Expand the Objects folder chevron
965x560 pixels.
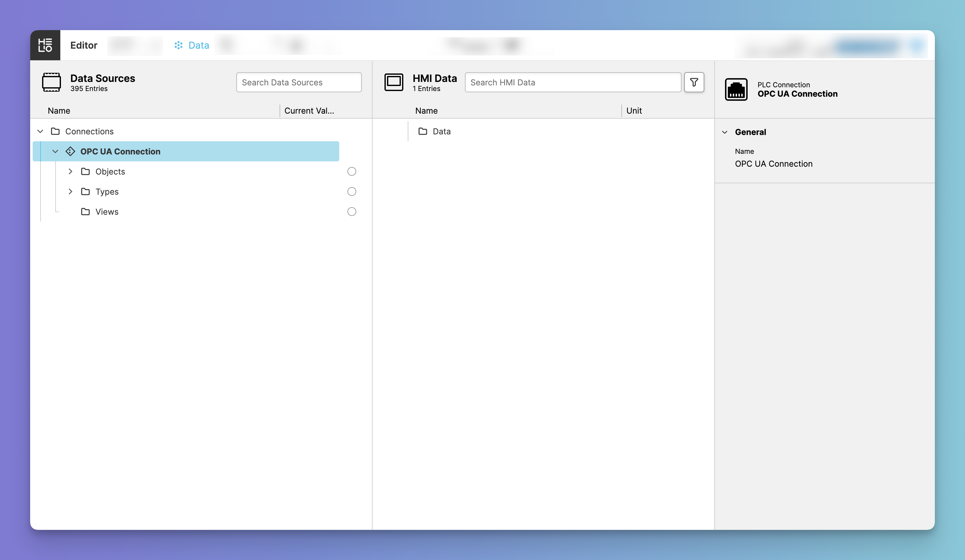(x=70, y=171)
